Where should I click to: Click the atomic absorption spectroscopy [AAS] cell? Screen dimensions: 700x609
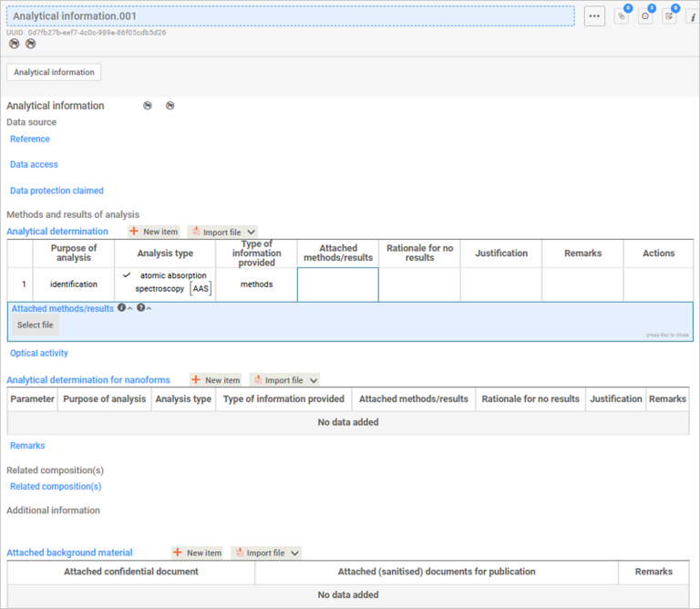click(x=165, y=284)
